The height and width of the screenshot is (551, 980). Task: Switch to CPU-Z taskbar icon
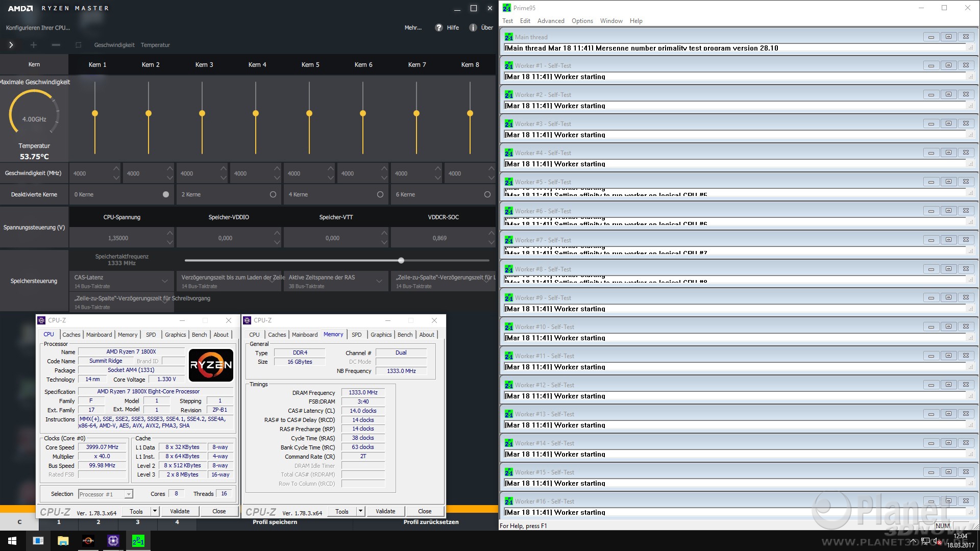(x=113, y=541)
